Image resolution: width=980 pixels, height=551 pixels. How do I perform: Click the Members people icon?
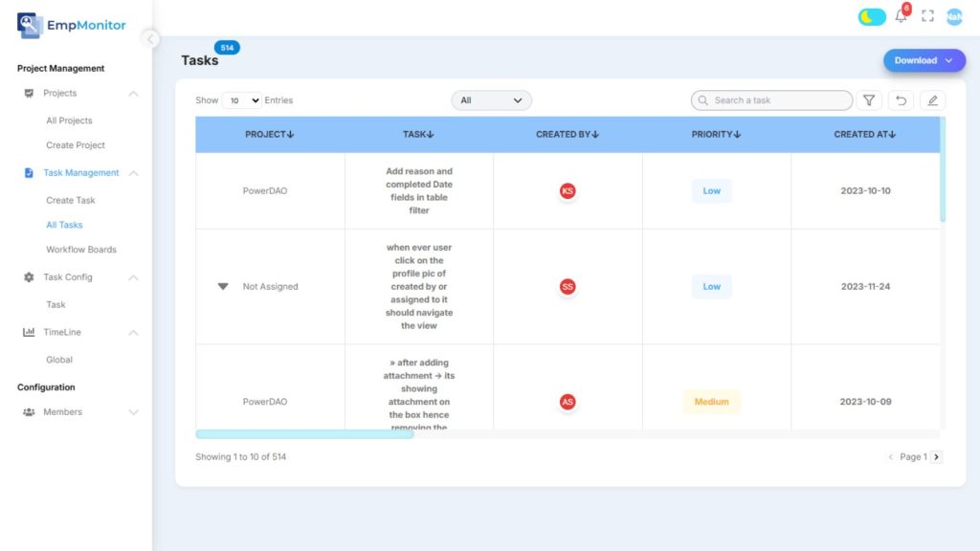(29, 412)
